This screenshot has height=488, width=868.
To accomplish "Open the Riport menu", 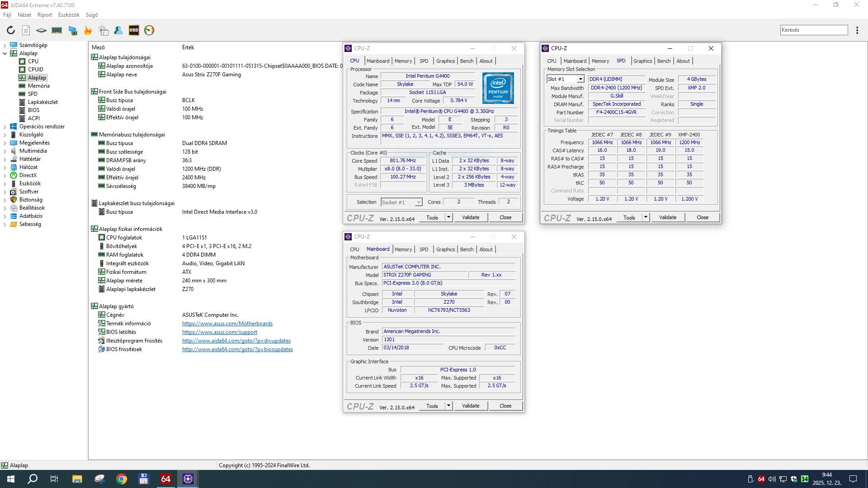I will [x=44, y=15].
